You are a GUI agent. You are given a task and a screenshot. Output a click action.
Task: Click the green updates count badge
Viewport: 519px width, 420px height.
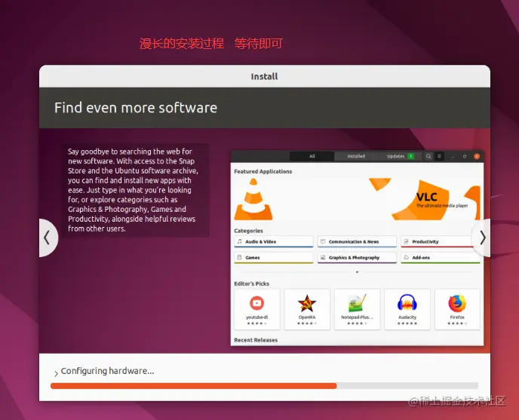tap(410, 156)
